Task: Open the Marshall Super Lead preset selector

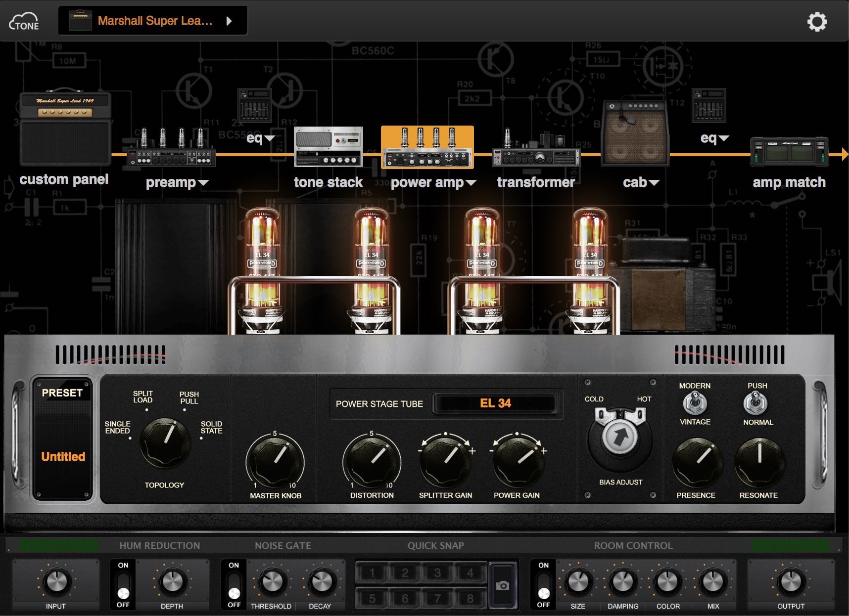Action: coord(153,21)
